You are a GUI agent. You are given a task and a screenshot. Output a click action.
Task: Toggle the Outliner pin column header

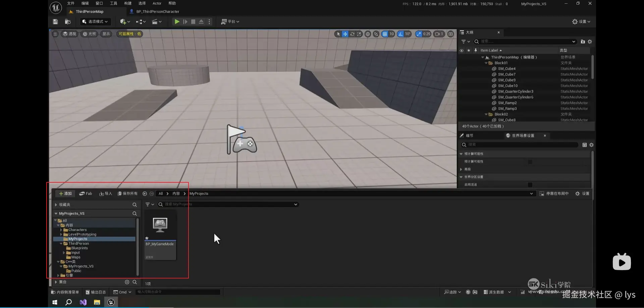pyautogui.click(x=475, y=51)
